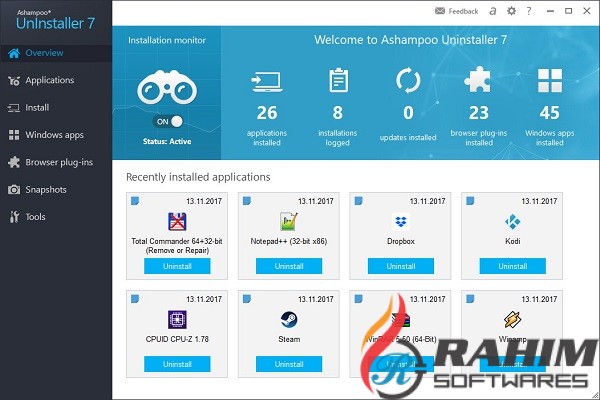Uninstall Steam
Screen dimensions: 600x400
[289, 364]
